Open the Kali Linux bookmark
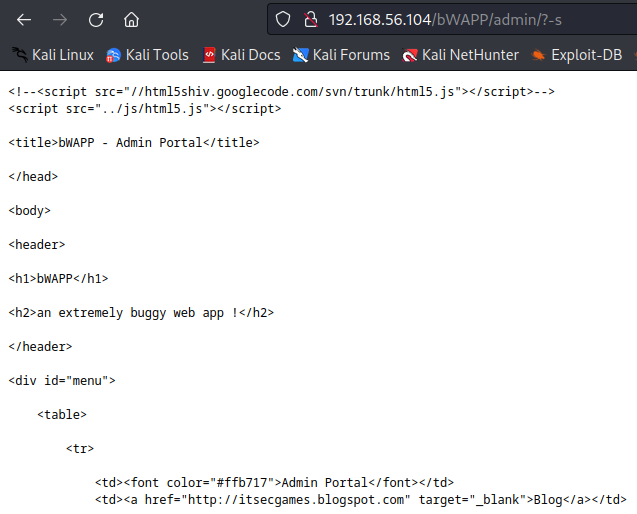 (53, 55)
